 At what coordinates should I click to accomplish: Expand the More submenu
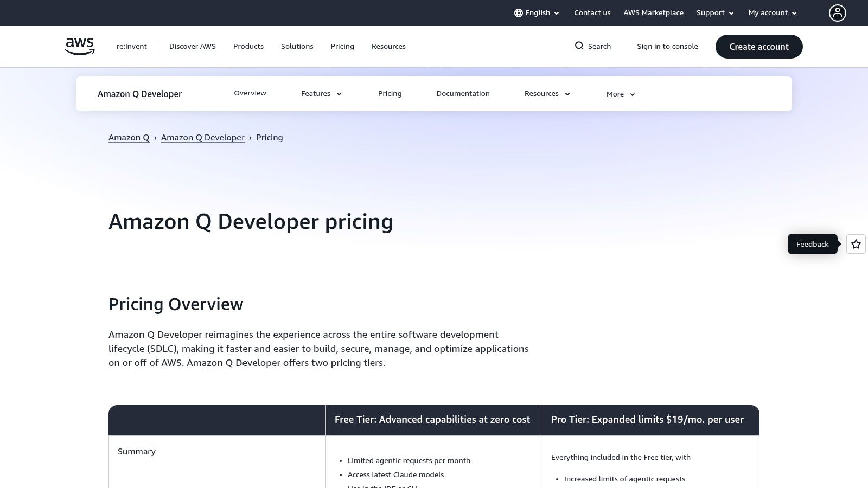tap(621, 94)
